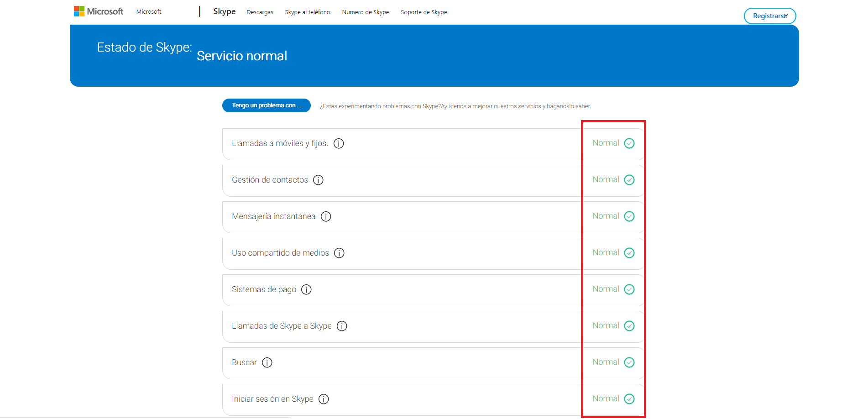Image resolution: width=868 pixels, height=419 pixels.
Task: Click Normal status for Gestión de contactos
Action: [x=606, y=179]
